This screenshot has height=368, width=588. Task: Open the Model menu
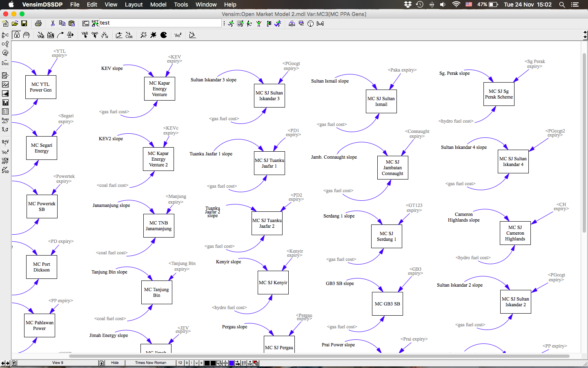(x=158, y=4)
